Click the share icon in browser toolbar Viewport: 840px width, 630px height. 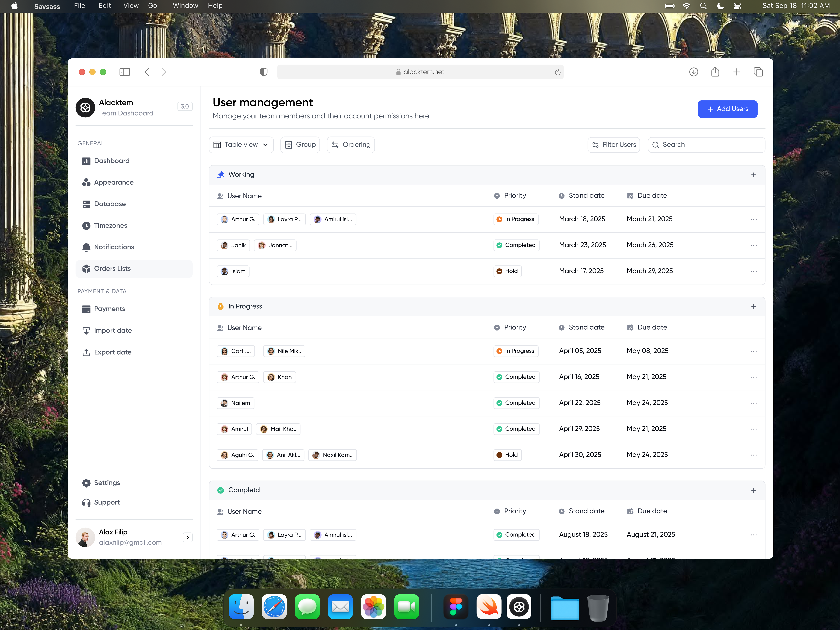coord(715,72)
